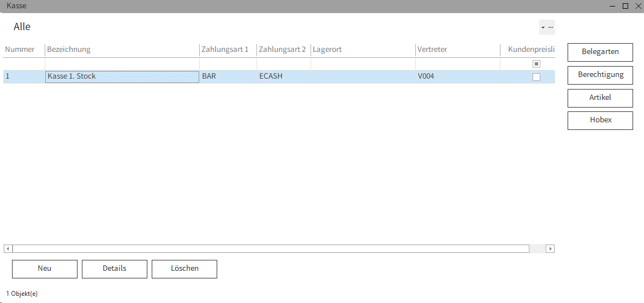Toggle the Kundenpreisliste filter checkbox
644x303 pixels.
pos(536,64)
